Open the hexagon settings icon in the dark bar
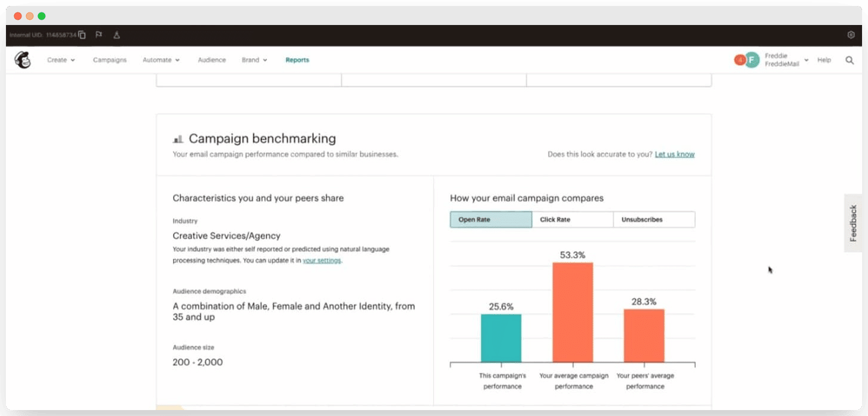The height and width of the screenshot is (416, 868). tap(851, 35)
